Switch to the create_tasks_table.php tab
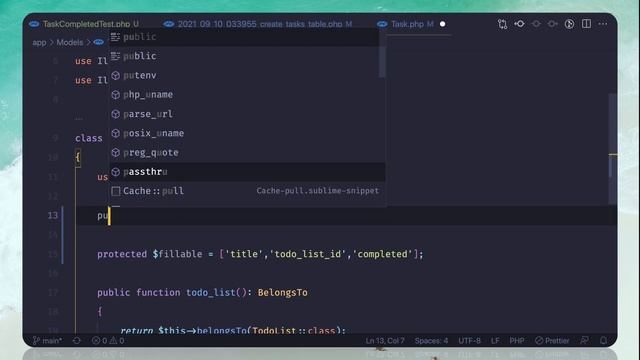640x360 pixels. (x=258, y=24)
